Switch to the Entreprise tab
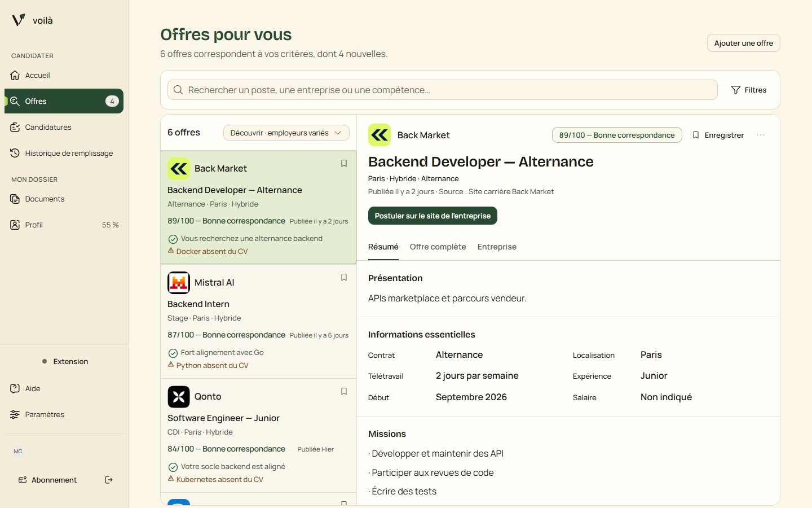The image size is (812, 508). coord(497,247)
